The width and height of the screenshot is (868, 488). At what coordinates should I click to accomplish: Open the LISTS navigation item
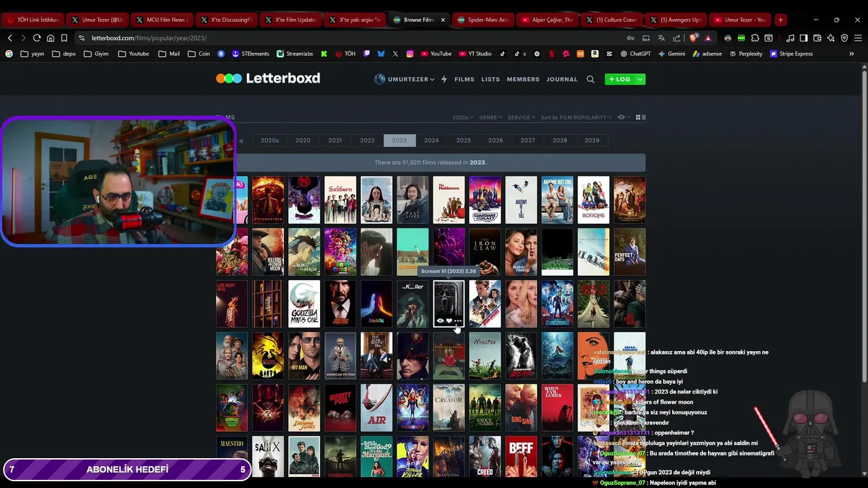(x=490, y=79)
